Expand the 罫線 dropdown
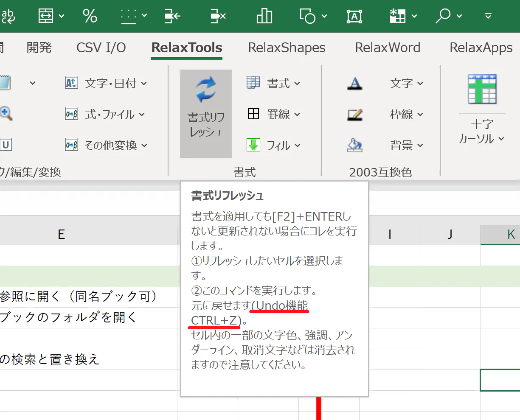 click(274, 114)
